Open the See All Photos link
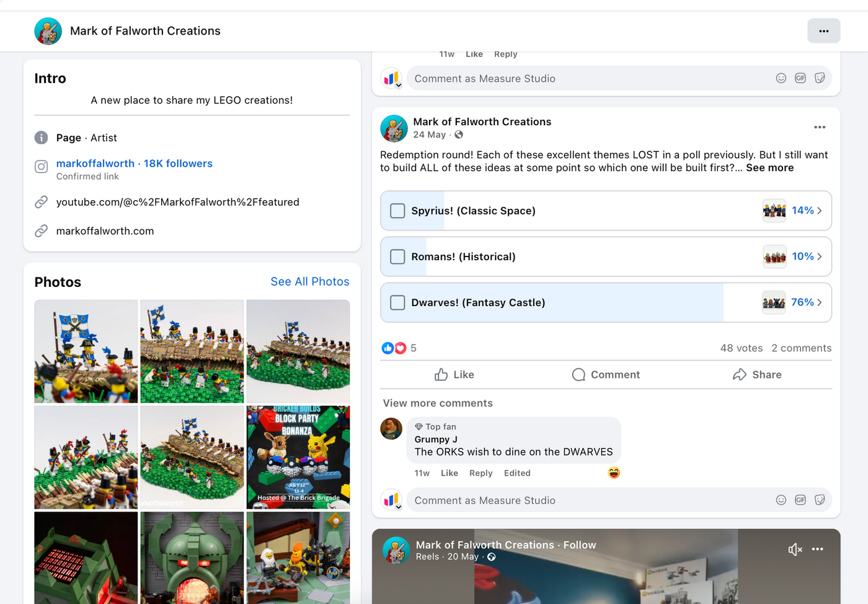Viewport: 868px width, 604px height. [310, 282]
